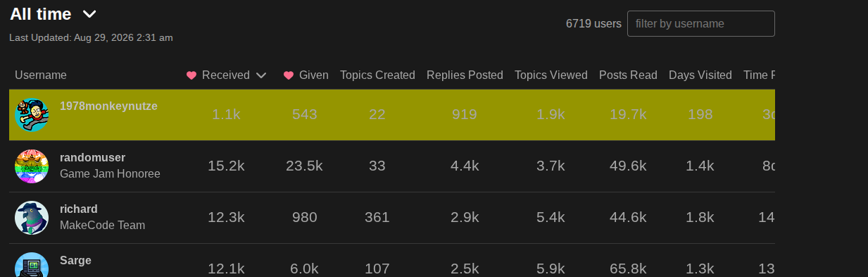
Task: Open Sarge's computer avatar
Action: 32,265
